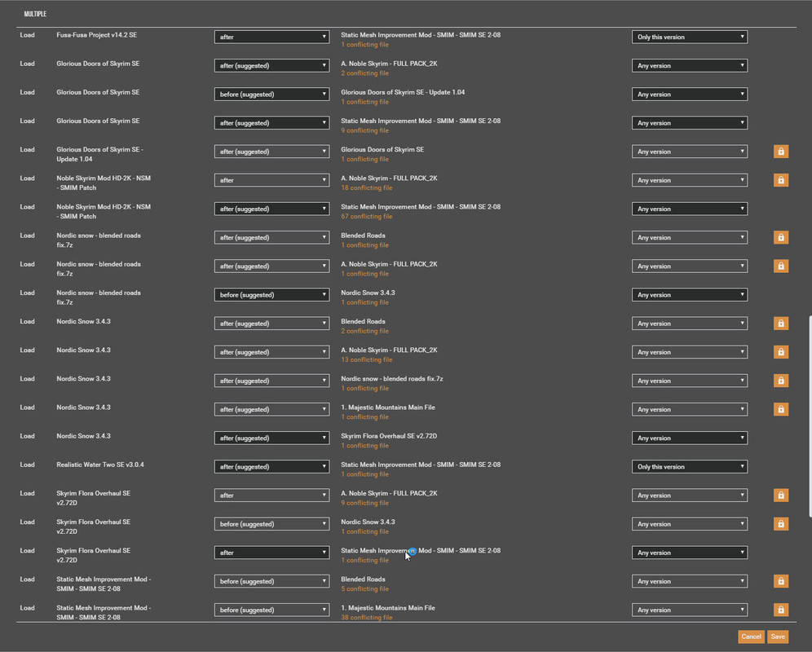
Task: Click '5 conflicting file' link under Blended Roads
Action: pyautogui.click(x=364, y=588)
